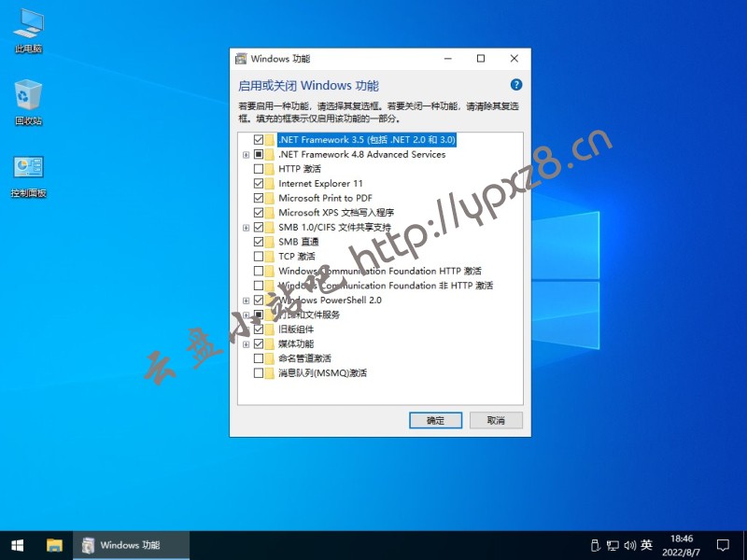Select .NET Framework 3.5 list item text
The width and height of the screenshot is (747, 560).
(x=367, y=140)
